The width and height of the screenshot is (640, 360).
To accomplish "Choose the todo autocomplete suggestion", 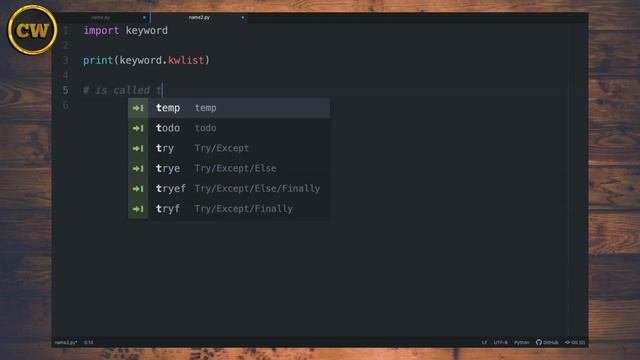I will point(229,128).
